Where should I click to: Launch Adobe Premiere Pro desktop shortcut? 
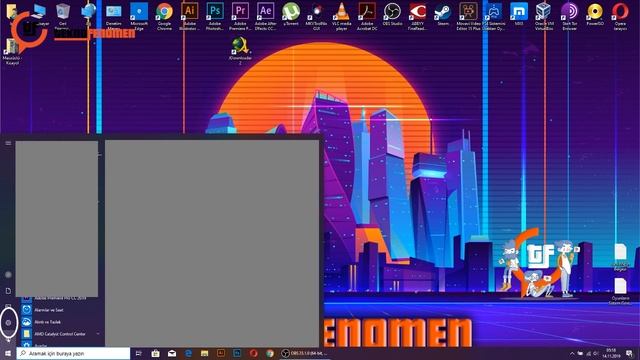point(240,16)
